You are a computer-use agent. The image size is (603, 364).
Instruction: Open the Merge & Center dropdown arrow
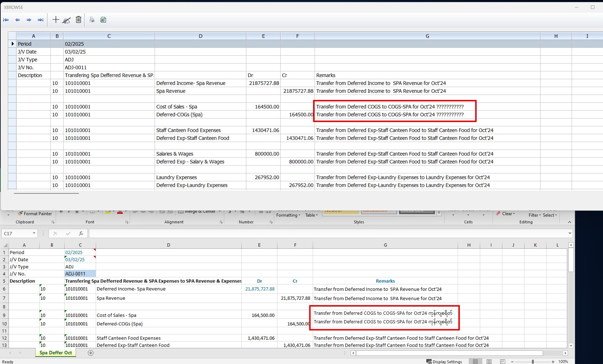click(x=220, y=211)
